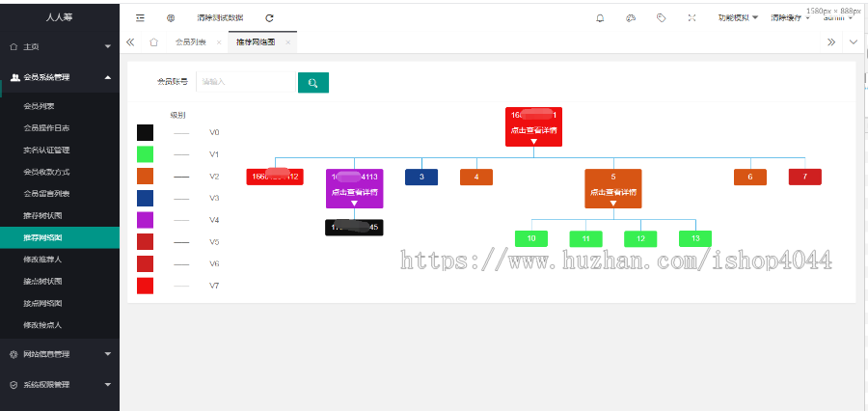Open 会员列表 in the sidebar
Screen dimensions: 868x411
pyautogui.click(x=39, y=106)
